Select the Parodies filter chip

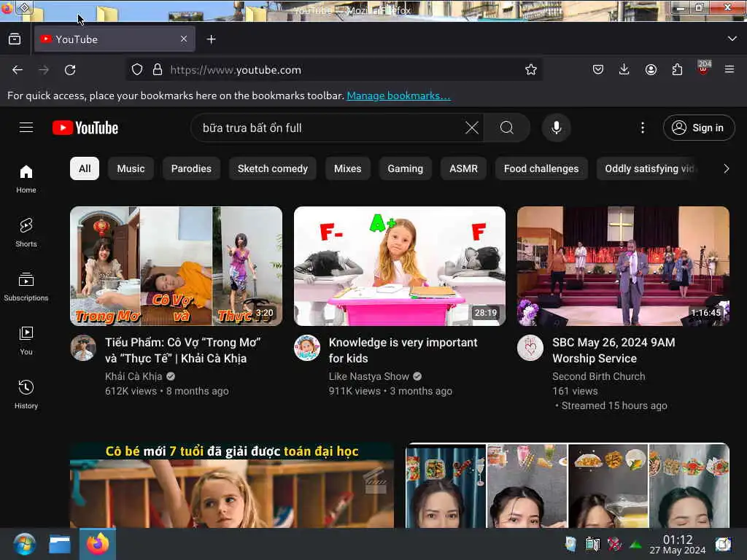click(191, 168)
